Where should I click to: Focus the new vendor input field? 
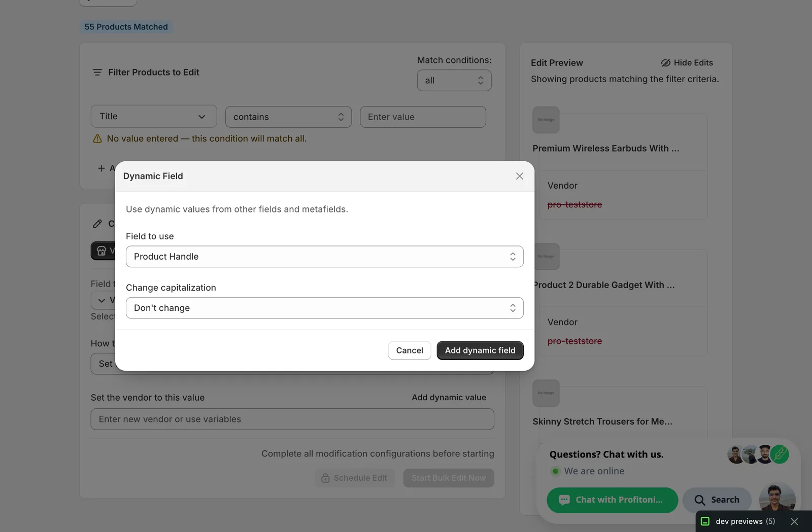(x=292, y=419)
